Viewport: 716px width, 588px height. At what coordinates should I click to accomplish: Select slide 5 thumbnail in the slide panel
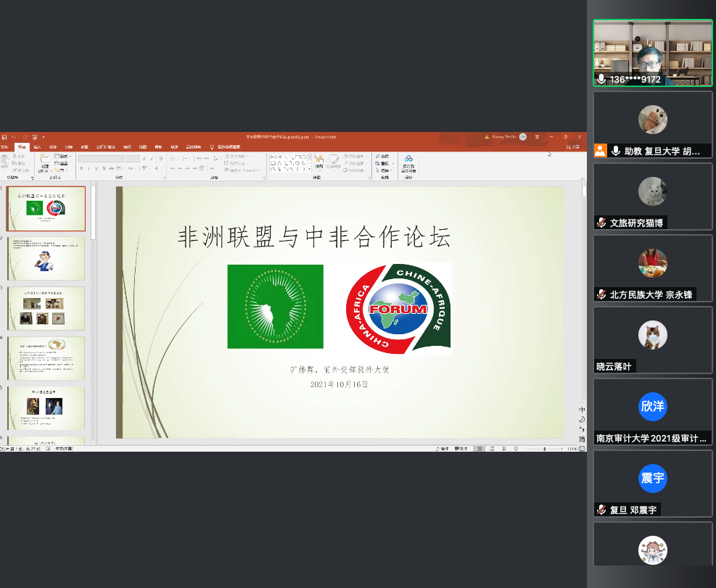coord(46,407)
